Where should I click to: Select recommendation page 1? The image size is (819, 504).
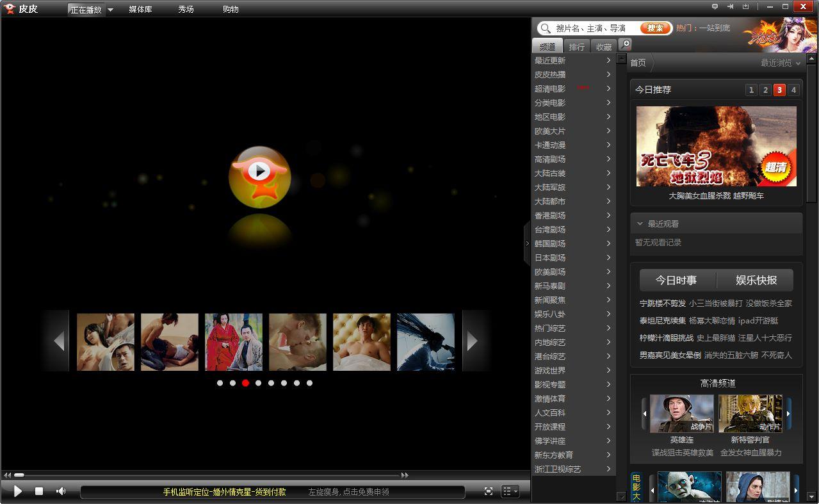coord(751,90)
